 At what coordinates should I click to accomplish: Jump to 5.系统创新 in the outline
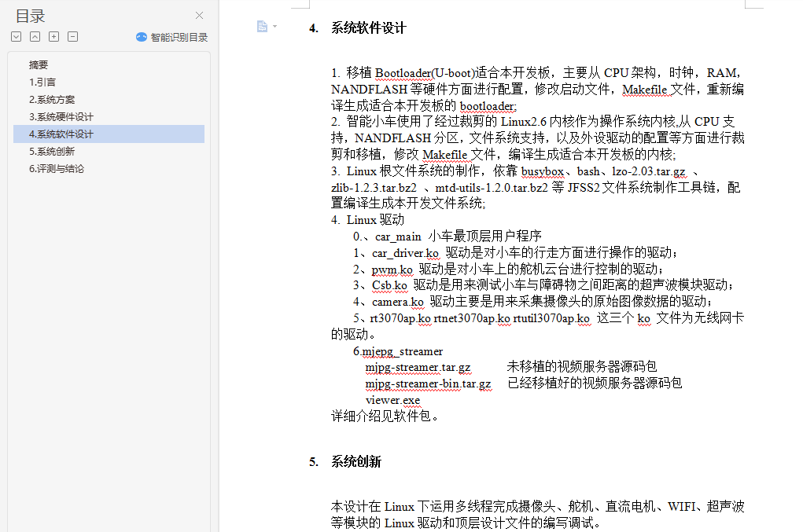pos(52,152)
